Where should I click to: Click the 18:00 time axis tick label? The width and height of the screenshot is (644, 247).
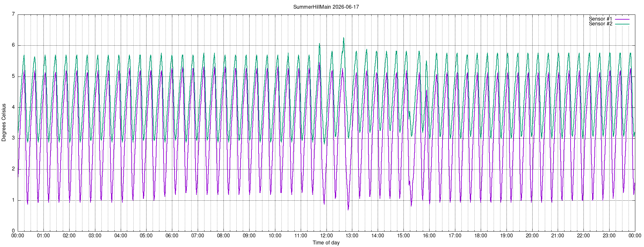click(481, 236)
